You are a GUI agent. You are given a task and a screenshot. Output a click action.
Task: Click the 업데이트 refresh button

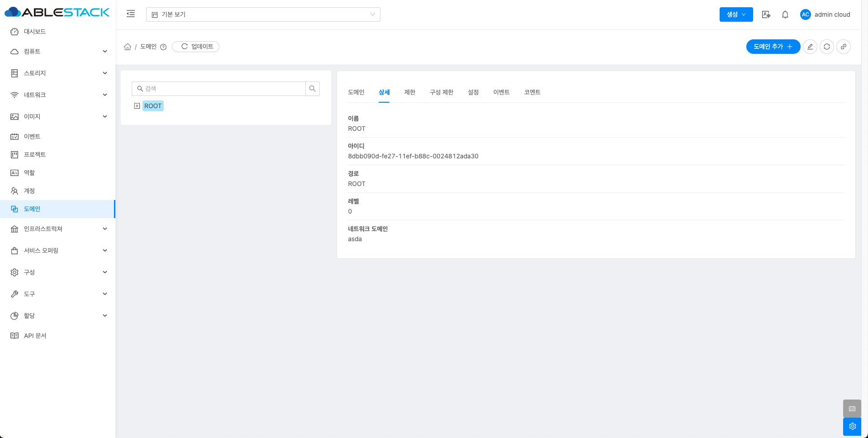(196, 47)
